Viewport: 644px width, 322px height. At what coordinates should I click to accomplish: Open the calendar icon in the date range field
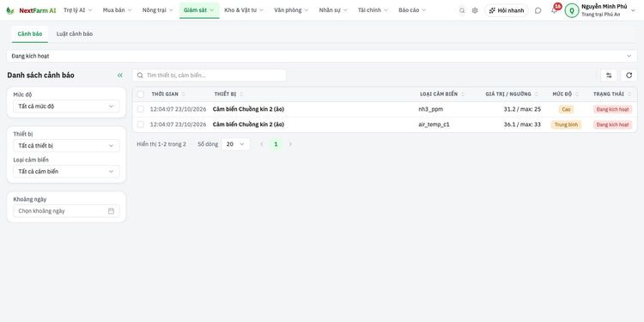coord(111,210)
